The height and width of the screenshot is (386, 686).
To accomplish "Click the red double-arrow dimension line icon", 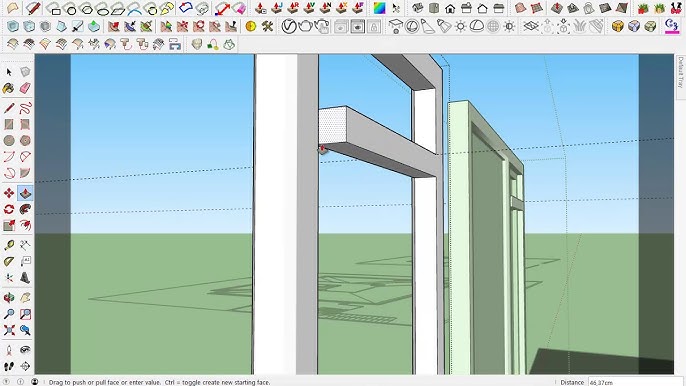I will pos(223,8).
